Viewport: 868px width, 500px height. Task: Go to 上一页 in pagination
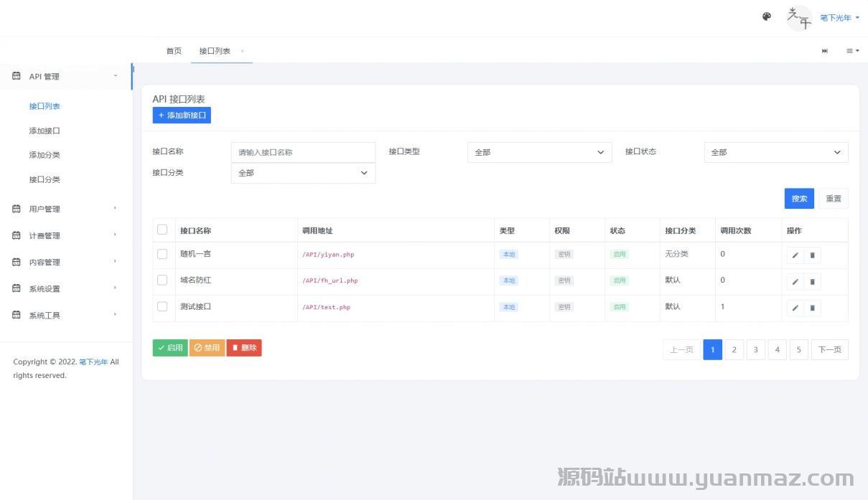681,350
